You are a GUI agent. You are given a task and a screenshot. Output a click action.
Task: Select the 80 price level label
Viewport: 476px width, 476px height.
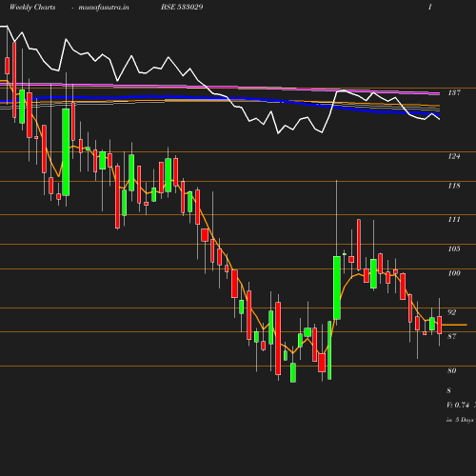pyautogui.click(x=452, y=370)
